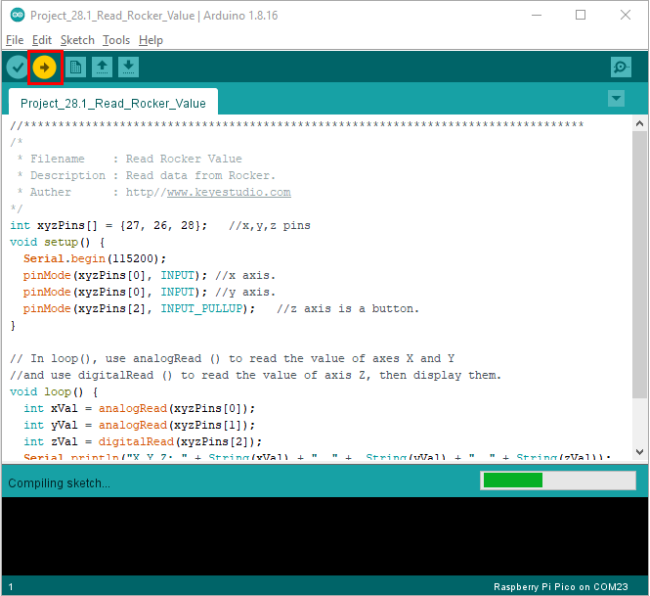Click the 'Serial.begin(115200);' code line
650x596 pixels.
[x=95, y=259]
